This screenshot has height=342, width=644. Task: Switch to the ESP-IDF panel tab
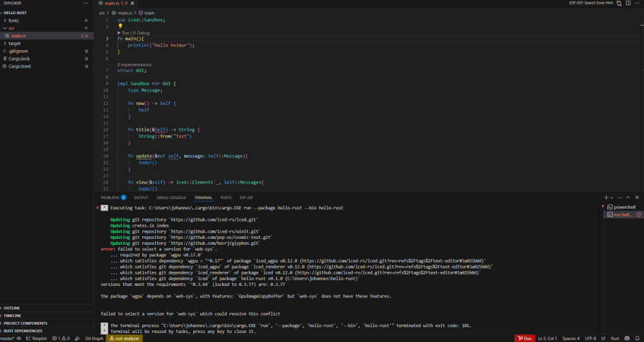(247, 198)
